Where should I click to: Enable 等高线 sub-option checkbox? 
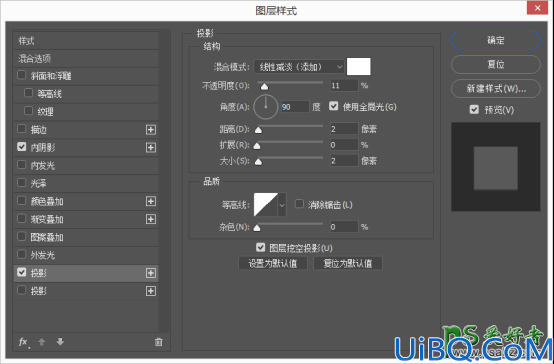tap(29, 93)
